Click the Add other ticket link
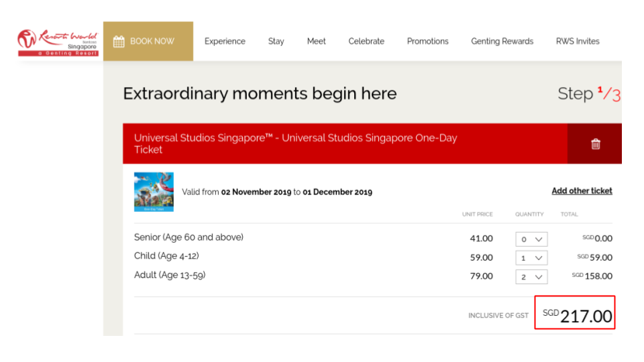 coord(582,191)
